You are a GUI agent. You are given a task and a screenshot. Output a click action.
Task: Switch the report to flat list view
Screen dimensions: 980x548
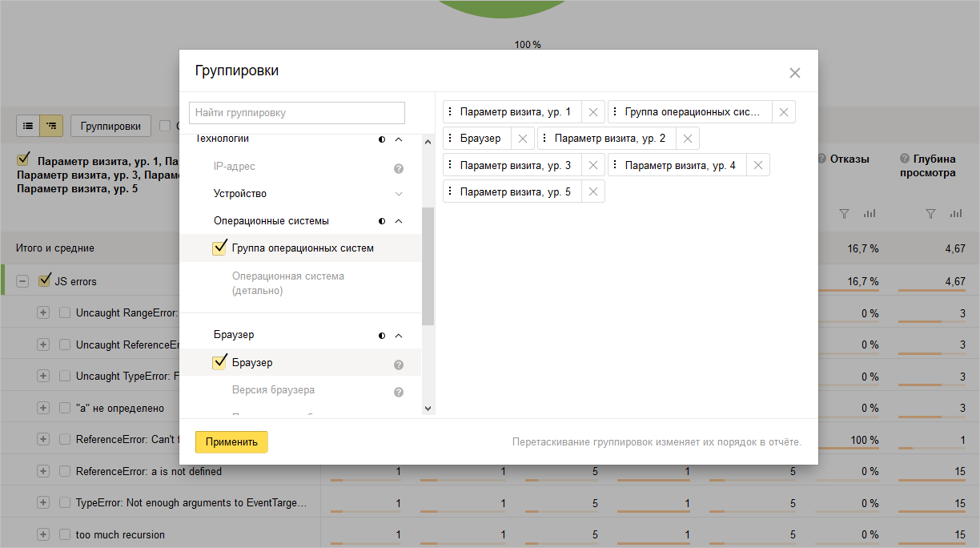click(28, 126)
